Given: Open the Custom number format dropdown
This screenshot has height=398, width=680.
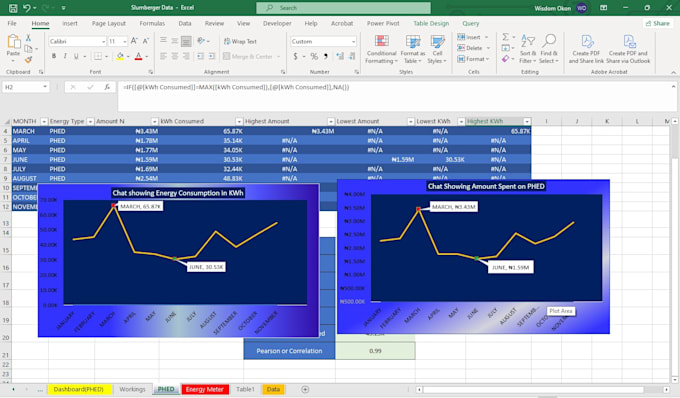Looking at the screenshot, I should click(x=353, y=41).
